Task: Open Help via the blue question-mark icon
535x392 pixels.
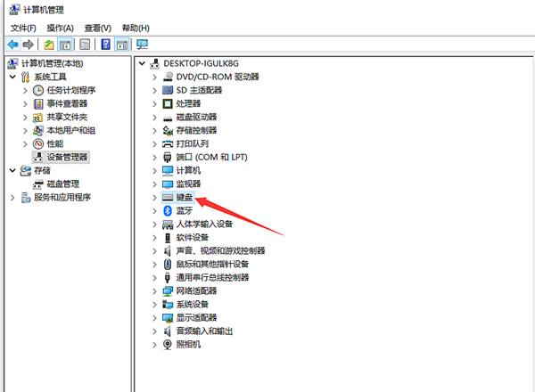Action: point(106,45)
